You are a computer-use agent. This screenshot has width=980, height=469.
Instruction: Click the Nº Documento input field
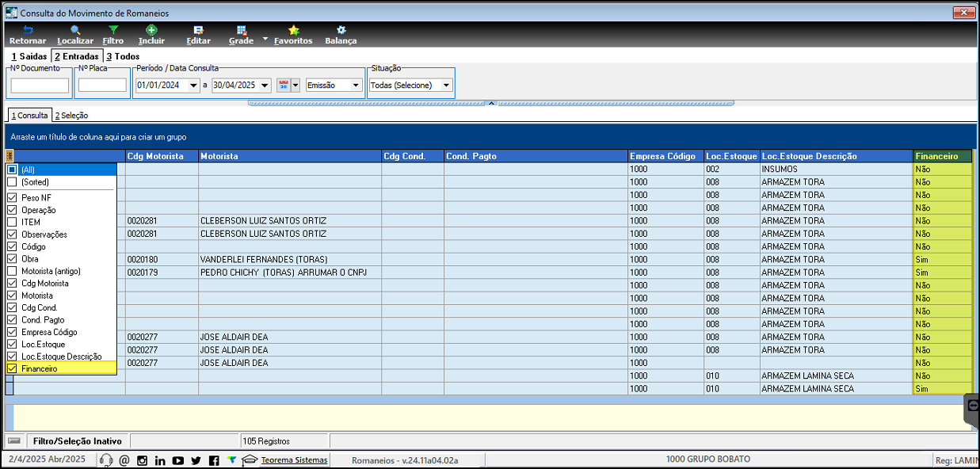point(40,85)
